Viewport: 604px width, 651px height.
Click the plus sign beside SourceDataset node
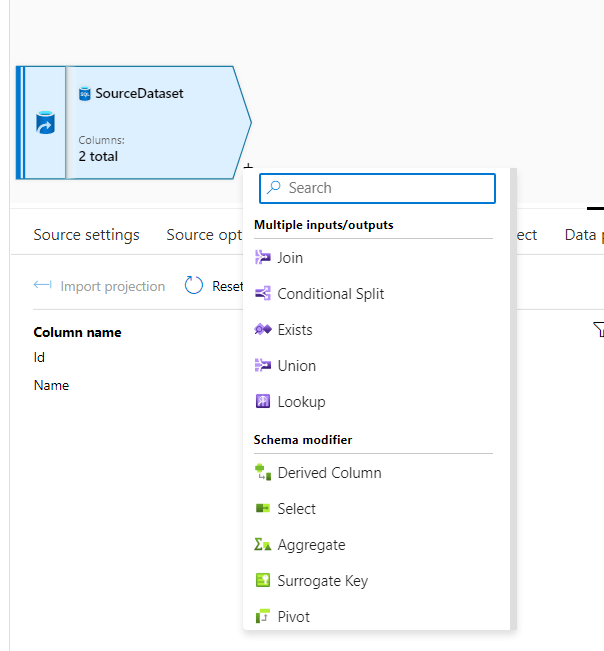(248, 166)
